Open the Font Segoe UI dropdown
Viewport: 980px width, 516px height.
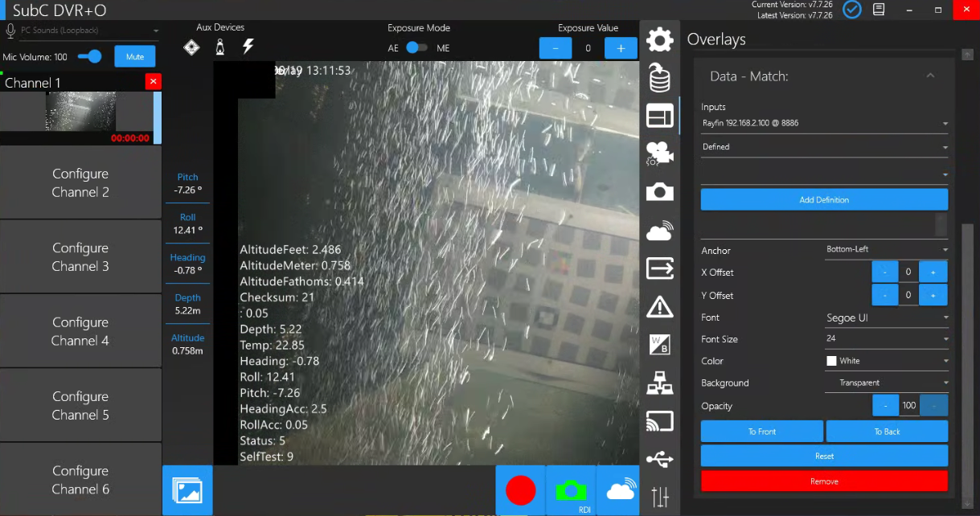[886, 318]
